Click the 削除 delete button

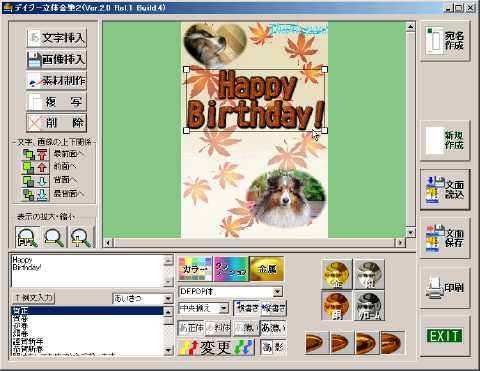(57, 123)
